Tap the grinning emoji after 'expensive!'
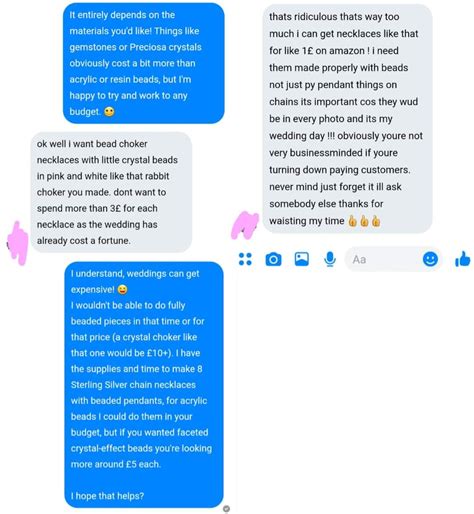The height and width of the screenshot is (514, 474). click(122, 289)
